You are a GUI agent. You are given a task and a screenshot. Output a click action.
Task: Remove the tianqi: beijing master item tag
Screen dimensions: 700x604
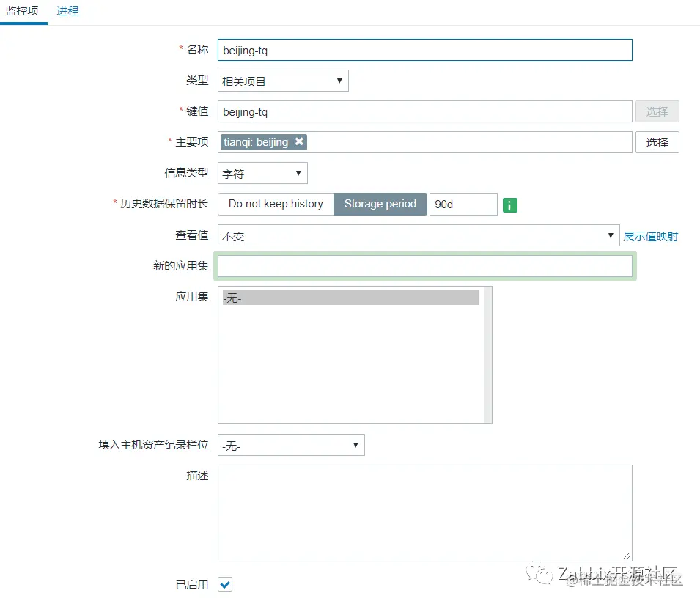[x=299, y=141]
